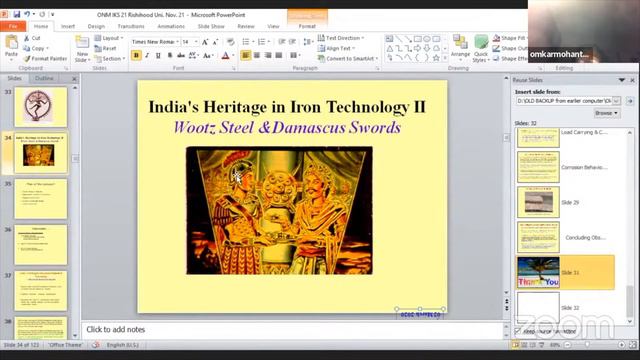Select Thank You slide in Reuse Slides

(566, 272)
